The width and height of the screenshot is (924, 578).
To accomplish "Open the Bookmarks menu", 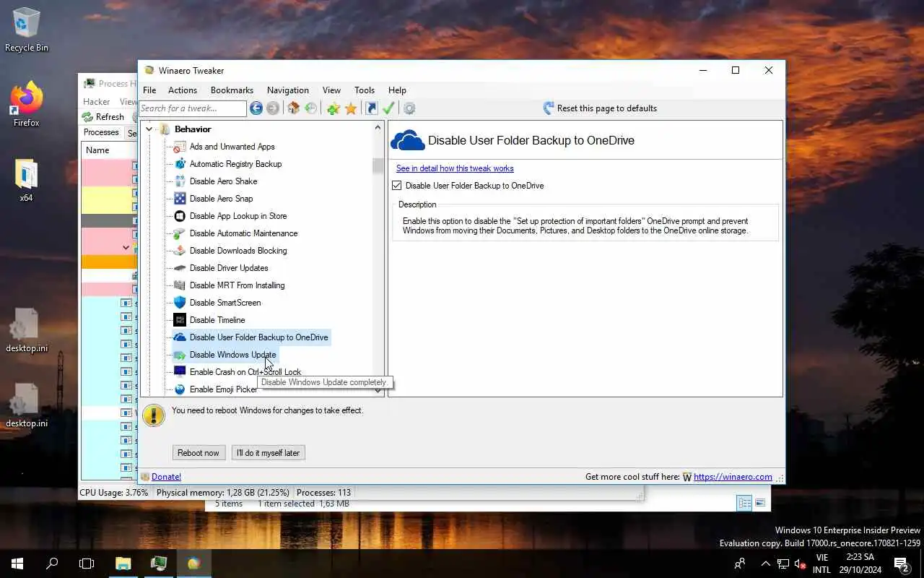I will (x=232, y=90).
